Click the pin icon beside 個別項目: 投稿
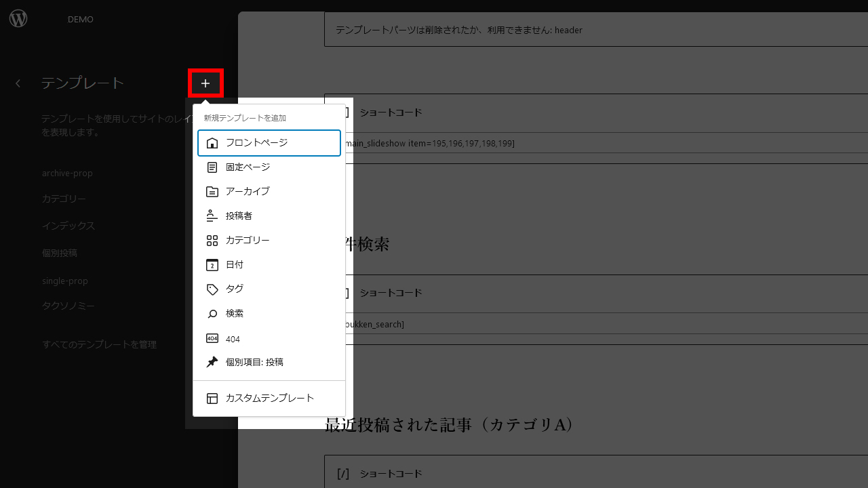Viewport: 868px width, 488px height. point(212,363)
